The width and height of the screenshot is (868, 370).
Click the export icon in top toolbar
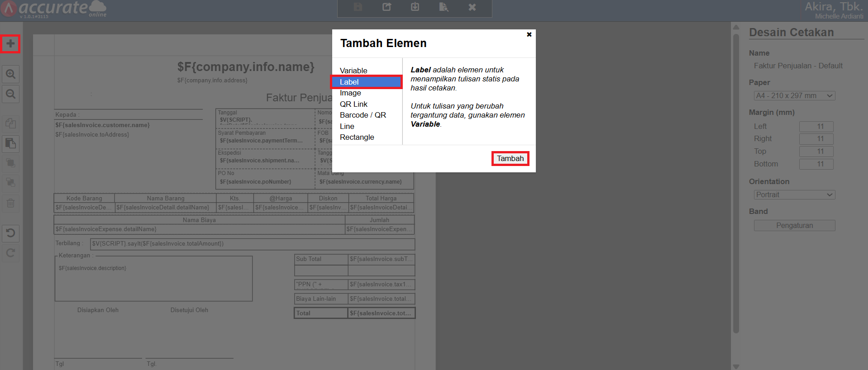[x=386, y=7]
